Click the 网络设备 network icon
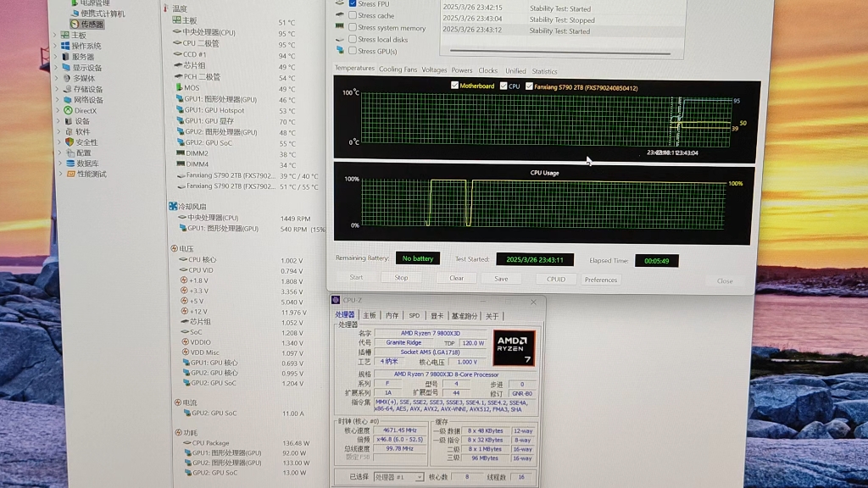The image size is (868, 488). pyautogui.click(x=67, y=99)
